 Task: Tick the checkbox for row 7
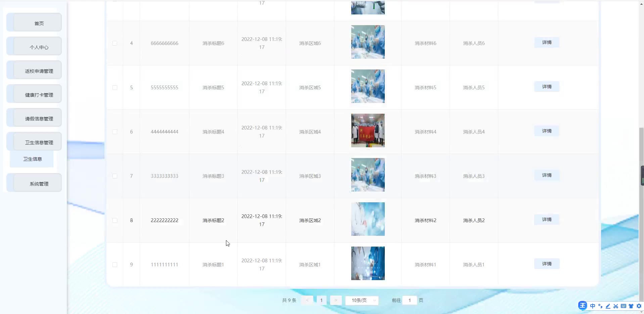(x=115, y=176)
